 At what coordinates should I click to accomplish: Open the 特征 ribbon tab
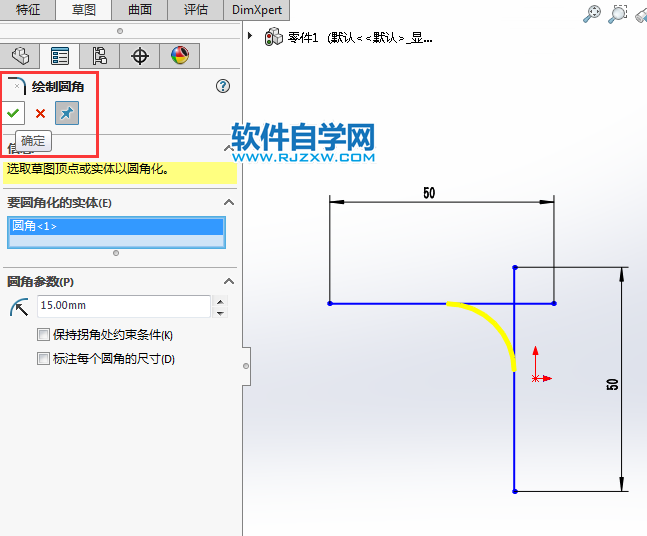coord(27,9)
